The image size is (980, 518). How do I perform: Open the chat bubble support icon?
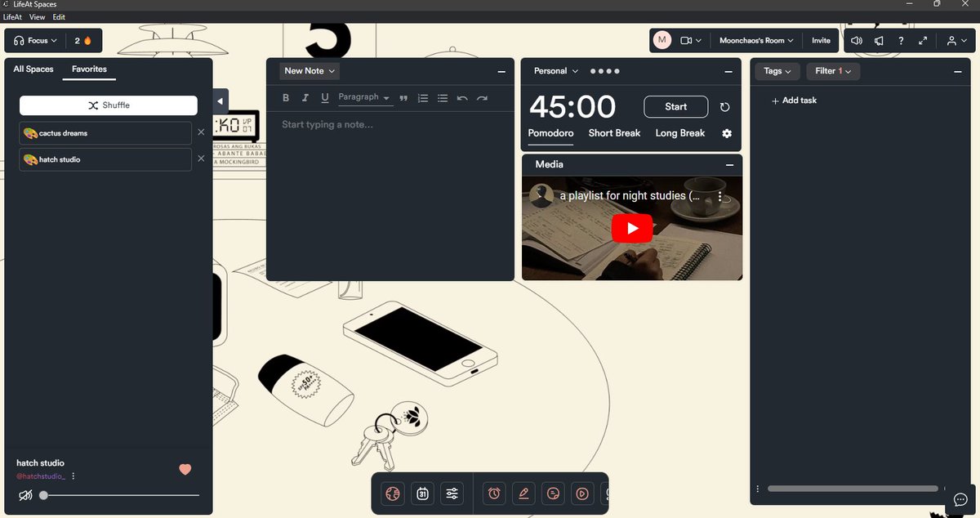(960, 500)
